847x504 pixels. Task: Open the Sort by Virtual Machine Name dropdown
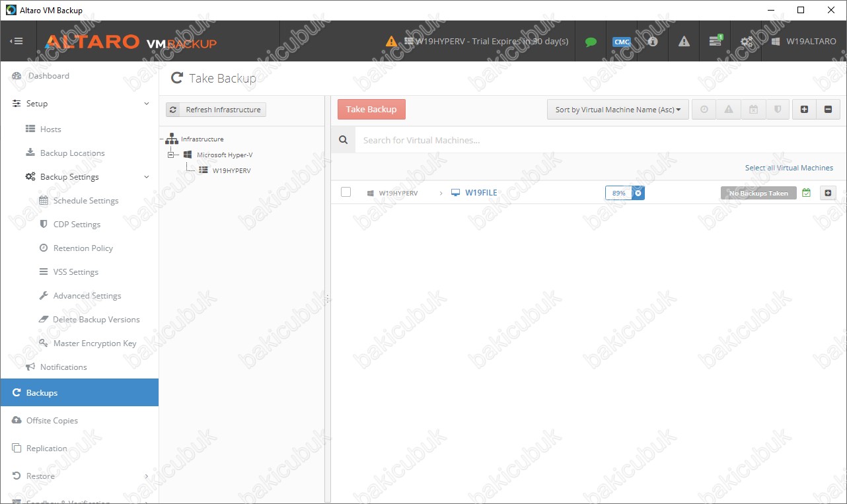pyautogui.click(x=618, y=110)
